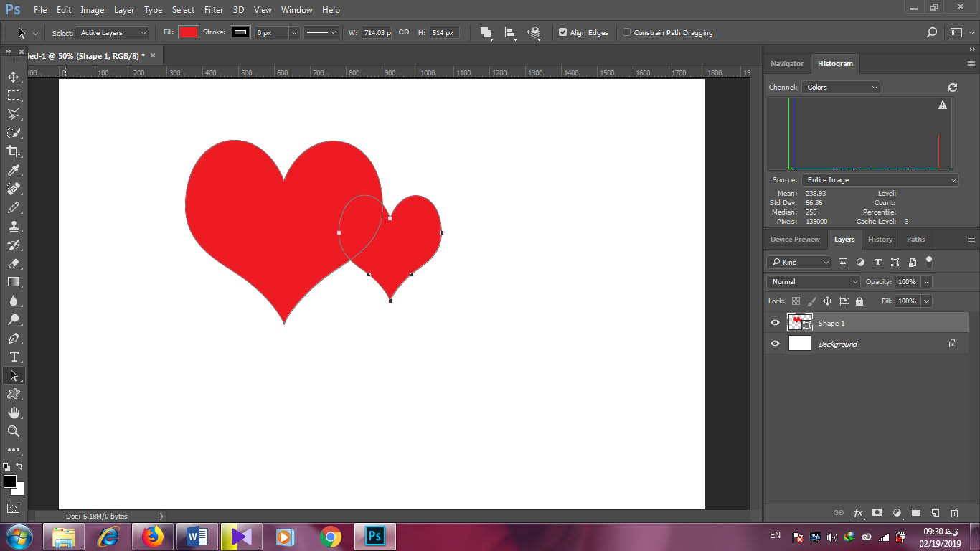Click the Add layer style fx icon
This screenshot has width=980, height=551.
click(x=858, y=513)
